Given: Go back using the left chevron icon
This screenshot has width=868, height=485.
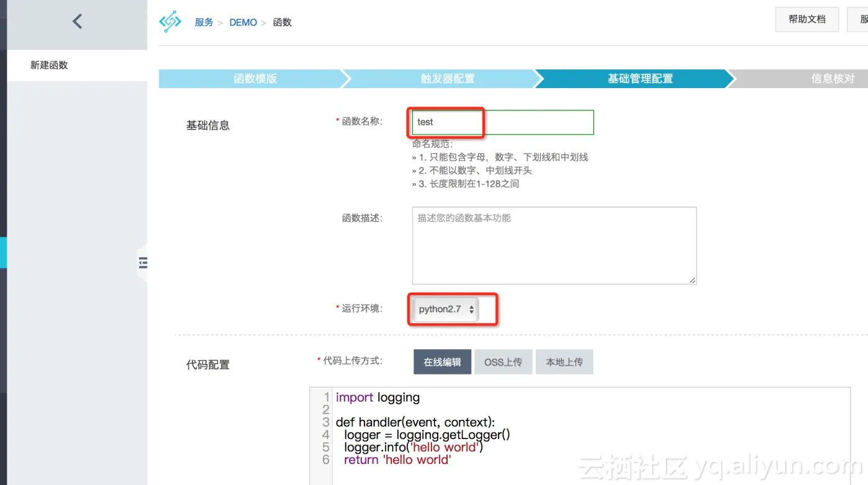Looking at the screenshot, I should click(x=77, y=21).
